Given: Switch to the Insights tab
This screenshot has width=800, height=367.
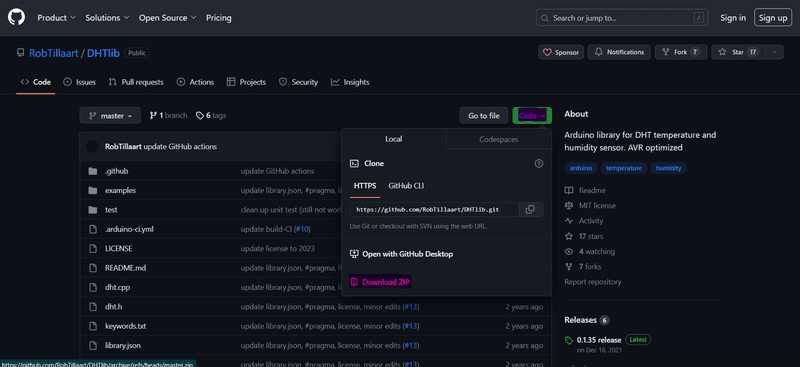Looking at the screenshot, I should [x=350, y=82].
